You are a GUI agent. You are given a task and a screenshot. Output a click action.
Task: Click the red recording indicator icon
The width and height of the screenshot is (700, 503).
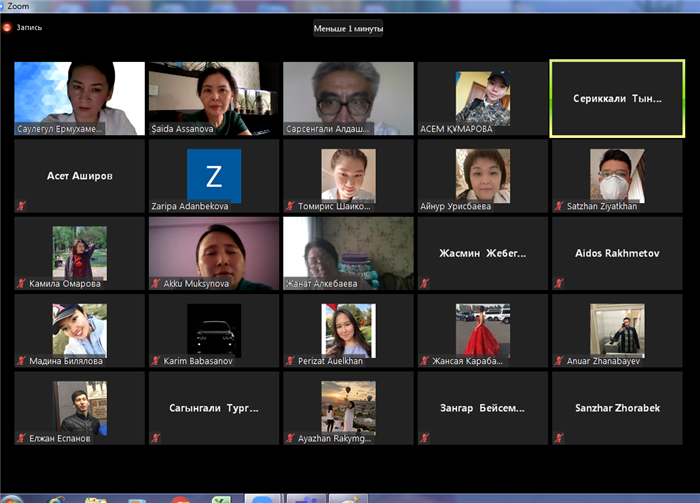pyautogui.click(x=7, y=27)
